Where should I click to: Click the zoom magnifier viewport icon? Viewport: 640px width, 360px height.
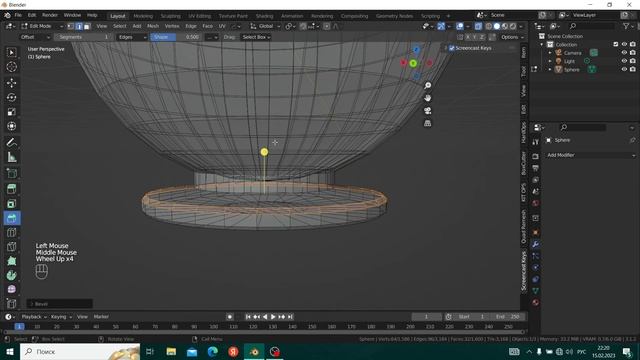coord(427,85)
